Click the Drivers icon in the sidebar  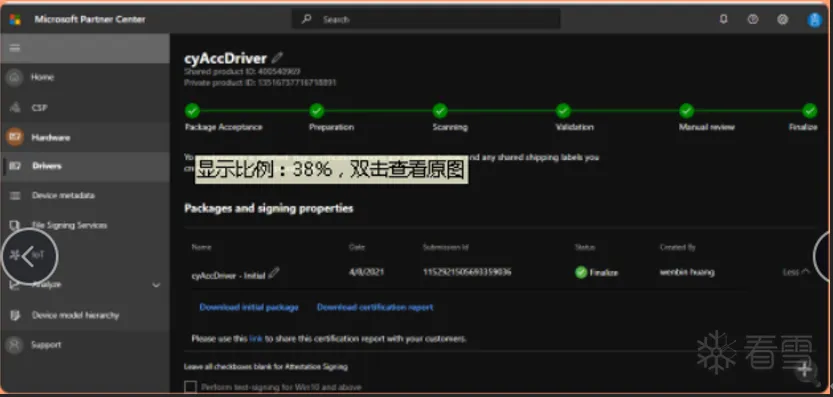point(15,166)
